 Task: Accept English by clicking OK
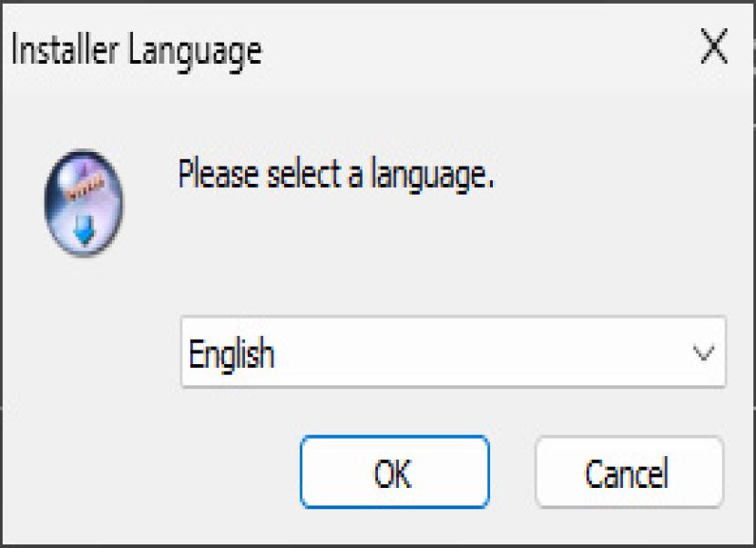point(393,472)
